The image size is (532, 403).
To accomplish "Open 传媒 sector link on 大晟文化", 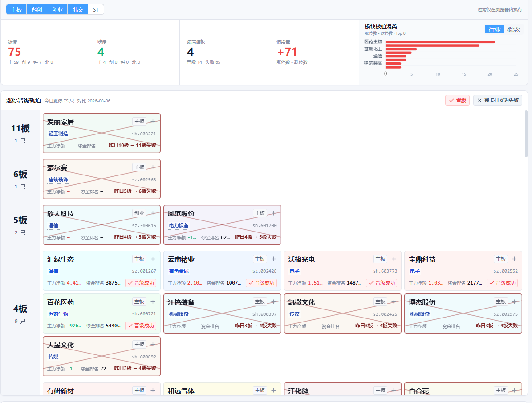I will pos(53,357).
